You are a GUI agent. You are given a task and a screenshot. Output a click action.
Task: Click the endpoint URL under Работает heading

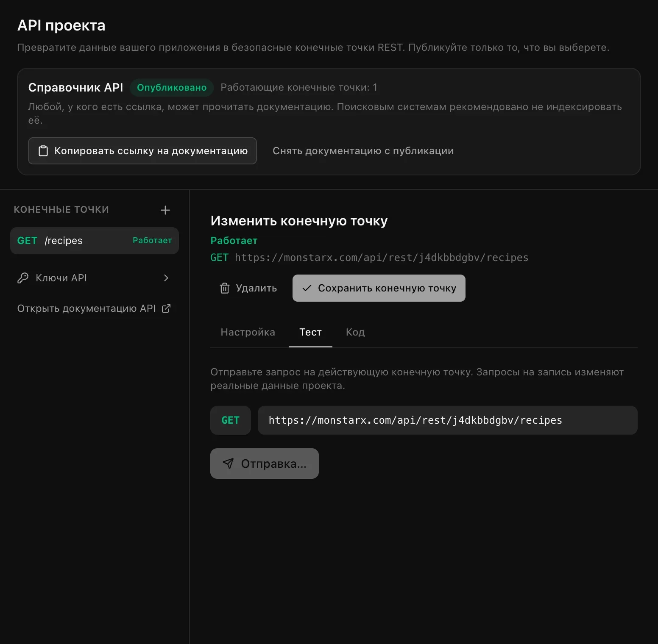(x=382, y=258)
